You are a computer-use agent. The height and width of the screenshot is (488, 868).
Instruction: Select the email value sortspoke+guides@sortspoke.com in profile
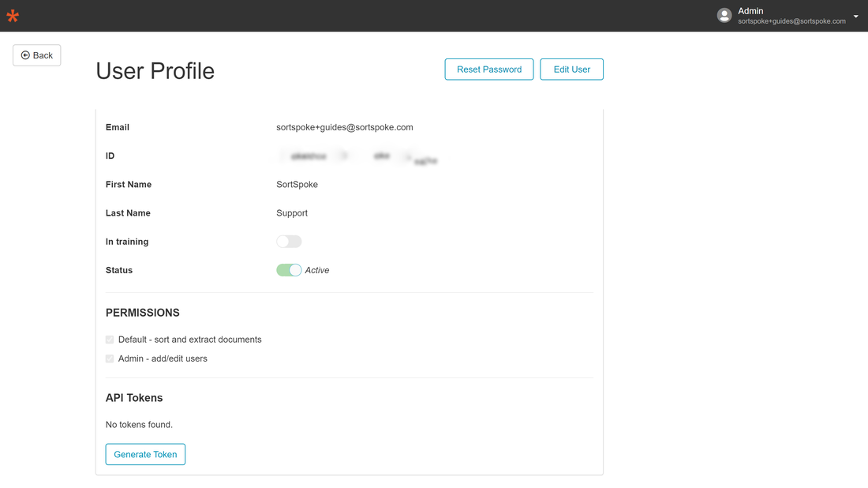point(344,127)
